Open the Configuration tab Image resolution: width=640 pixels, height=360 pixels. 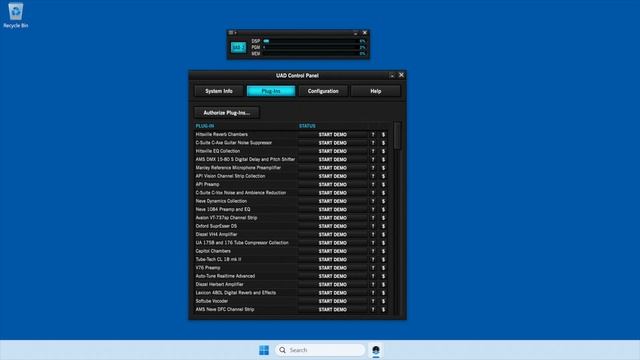tap(323, 91)
